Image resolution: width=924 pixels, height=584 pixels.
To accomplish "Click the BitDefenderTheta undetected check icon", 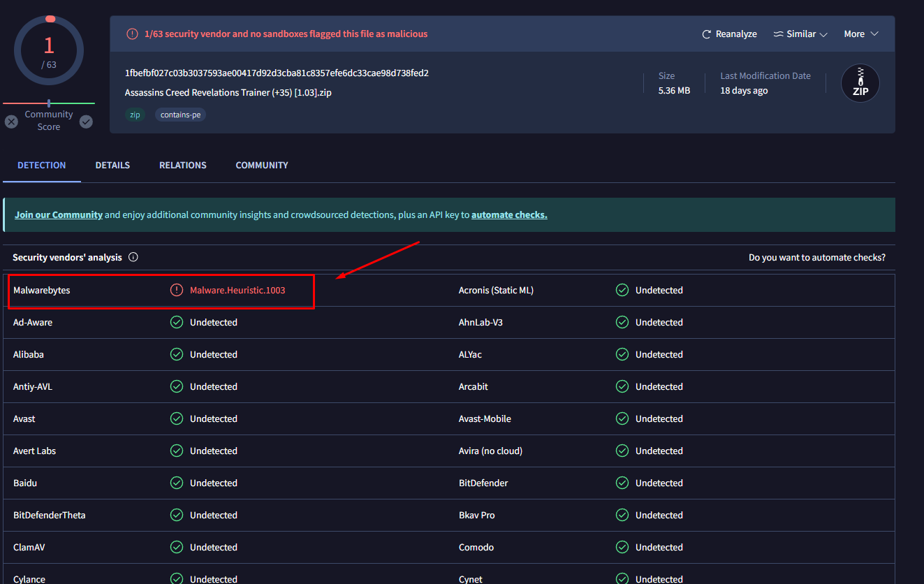I will (x=177, y=515).
